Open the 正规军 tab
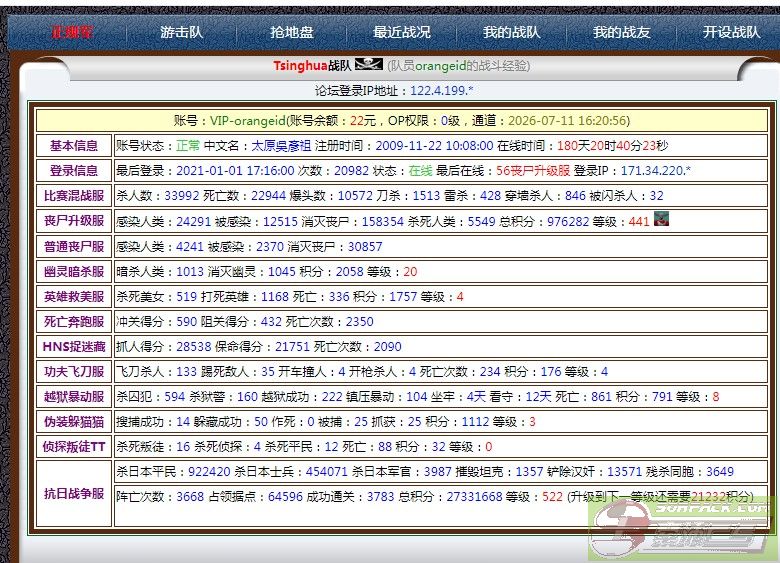Viewport: 780px width, 563px height. [x=72, y=32]
